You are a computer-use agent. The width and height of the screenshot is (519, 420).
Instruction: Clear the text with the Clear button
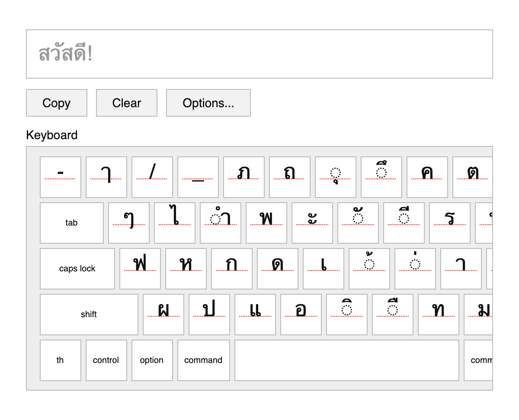(x=126, y=103)
